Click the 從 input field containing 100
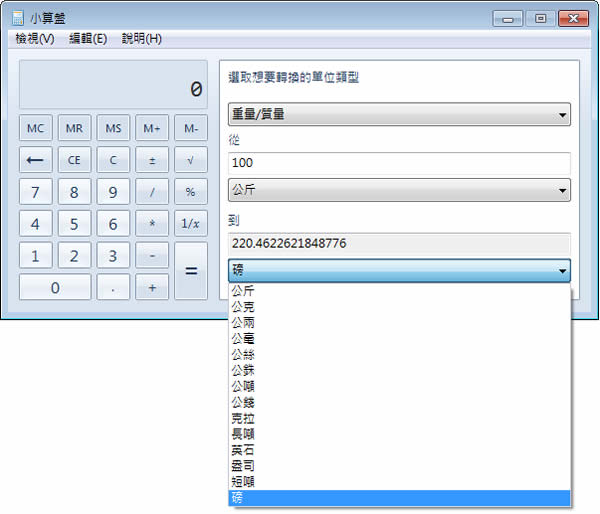This screenshot has height=514, width=600. point(399,163)
